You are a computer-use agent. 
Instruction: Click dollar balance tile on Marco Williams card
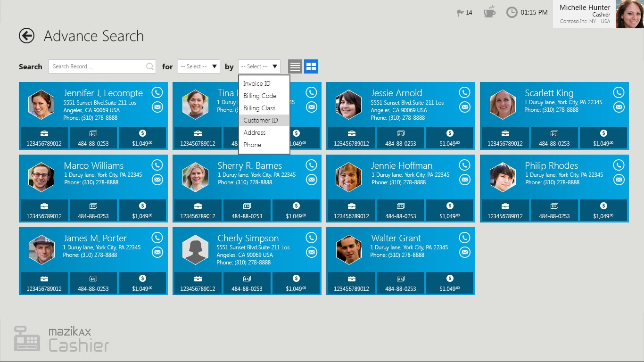[142, 210]
